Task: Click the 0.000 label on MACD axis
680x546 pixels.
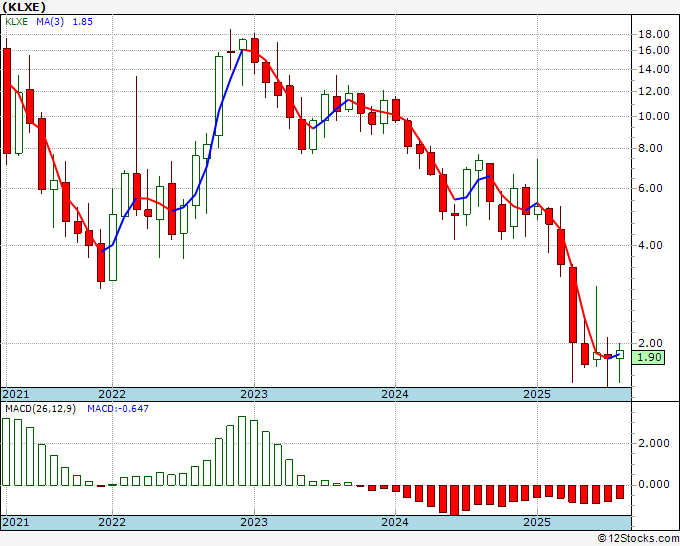Action: pos(654,484)
